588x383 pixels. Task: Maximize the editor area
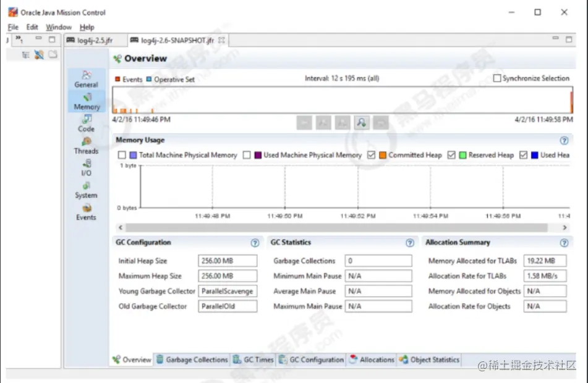click(x=569, y=39)
